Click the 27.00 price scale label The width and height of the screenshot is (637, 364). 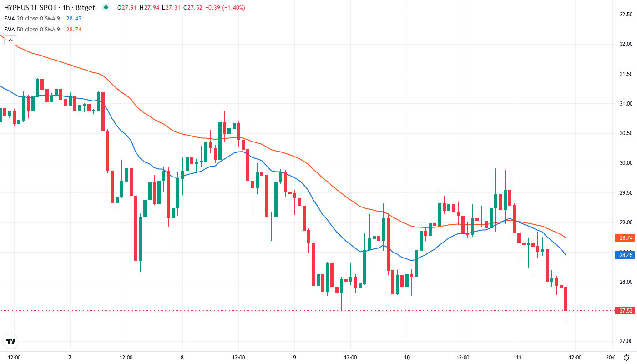pos(626,341)
